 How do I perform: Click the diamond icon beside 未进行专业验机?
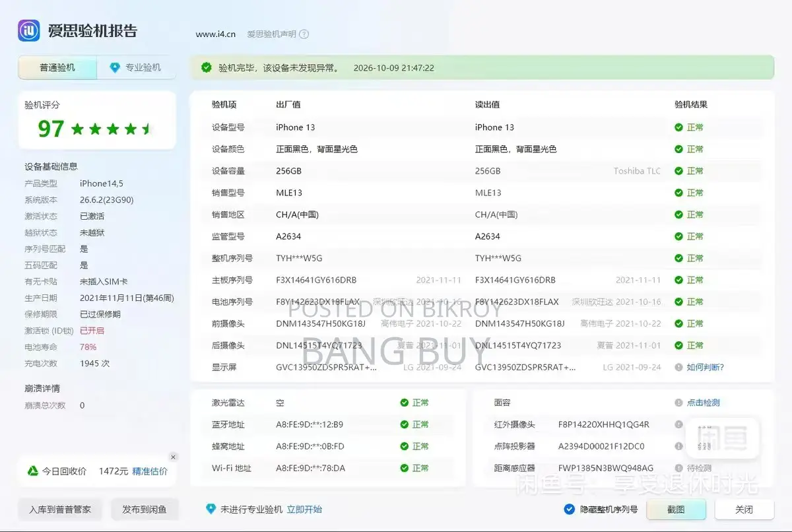(x=211, y=509)
